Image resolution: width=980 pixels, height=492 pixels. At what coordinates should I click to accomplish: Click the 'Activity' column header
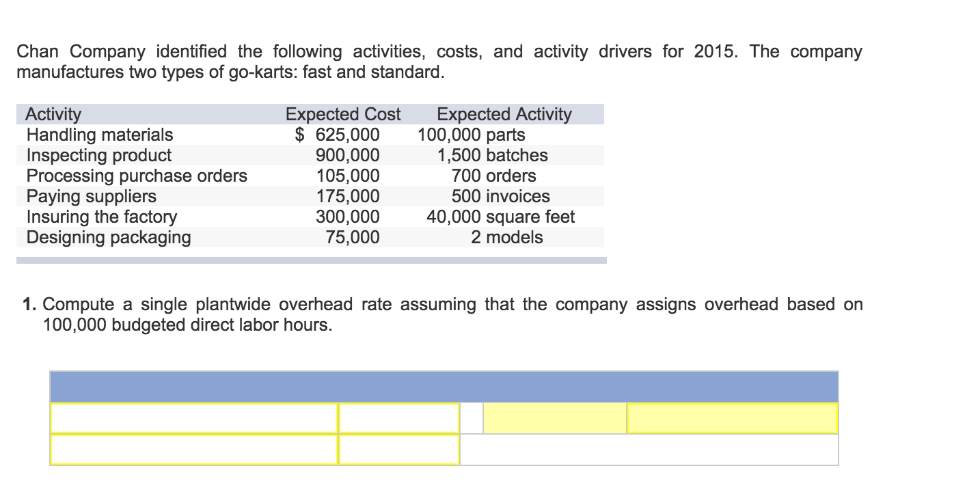[53, 114]
